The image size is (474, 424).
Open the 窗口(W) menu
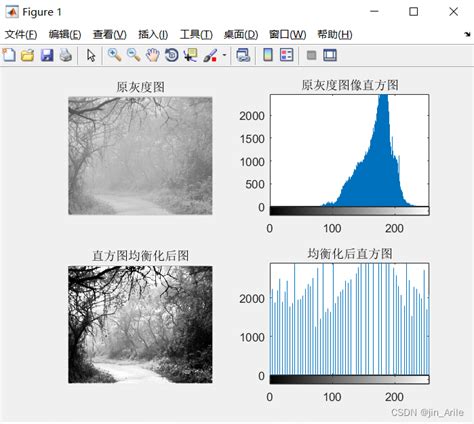point(287,34)
